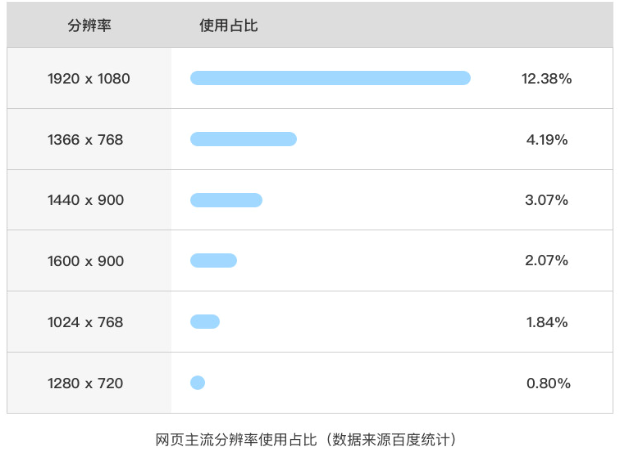Select the 1366 x 768 resolution cell
Image resolution: width=621 pixels, height=461 pixels.
[85, 139]
